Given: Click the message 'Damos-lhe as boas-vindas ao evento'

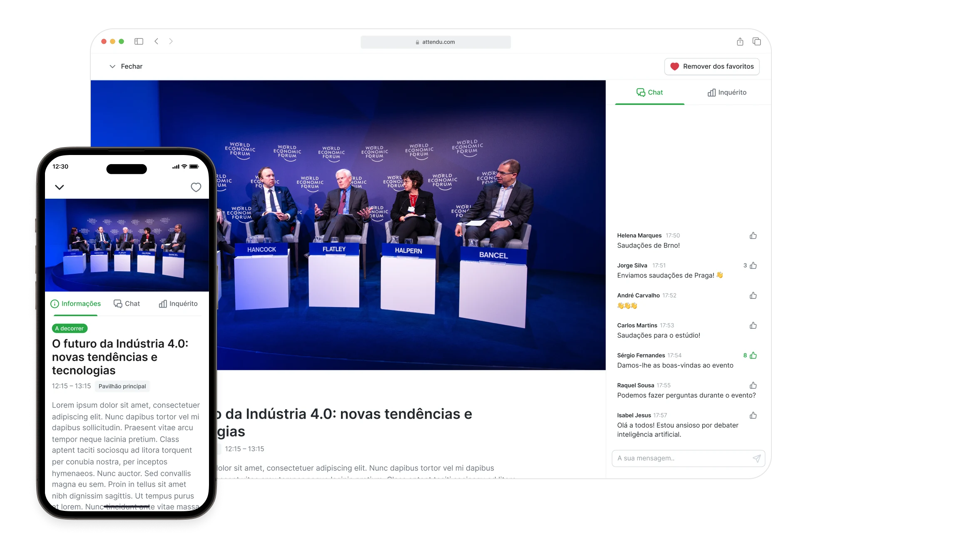Looking at the screenshot, I should tap(675, 365).
